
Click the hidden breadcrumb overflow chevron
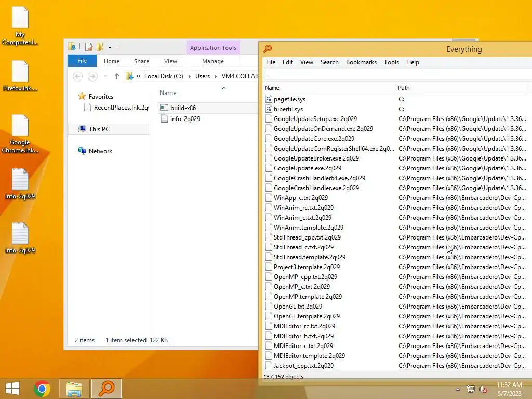pyautogui.click(x=138, y=76)
